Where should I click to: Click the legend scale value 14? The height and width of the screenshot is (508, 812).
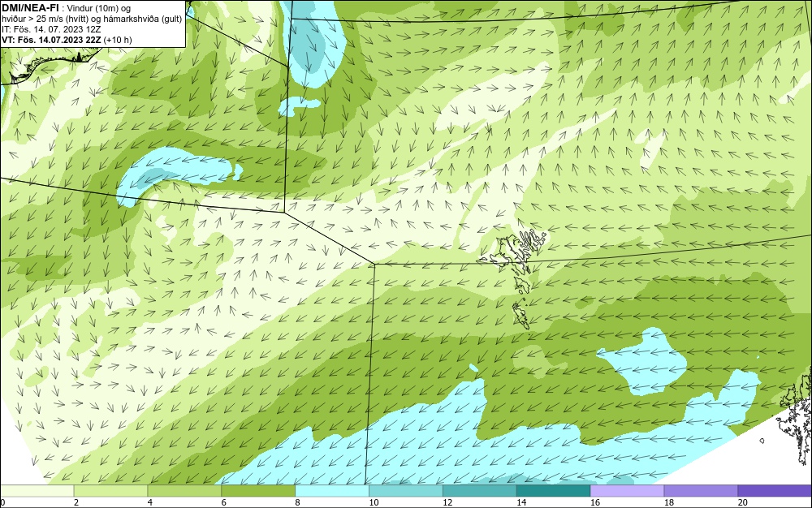(521, 502)
